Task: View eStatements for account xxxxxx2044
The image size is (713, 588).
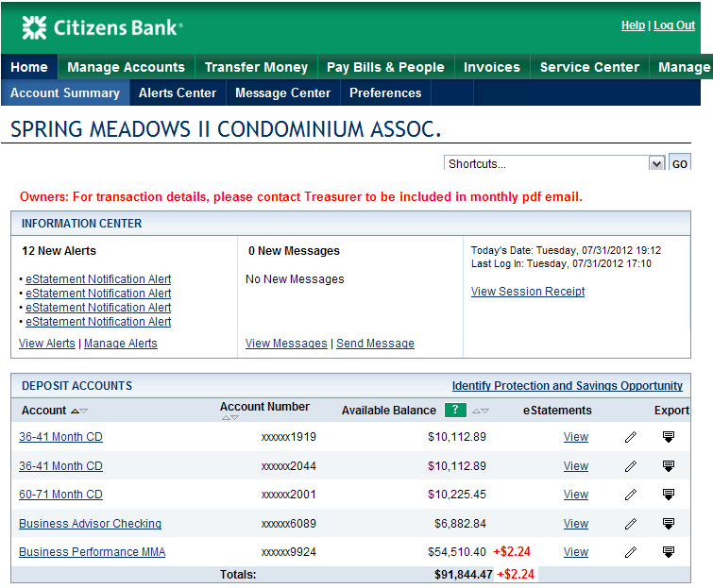Action: 576,465
